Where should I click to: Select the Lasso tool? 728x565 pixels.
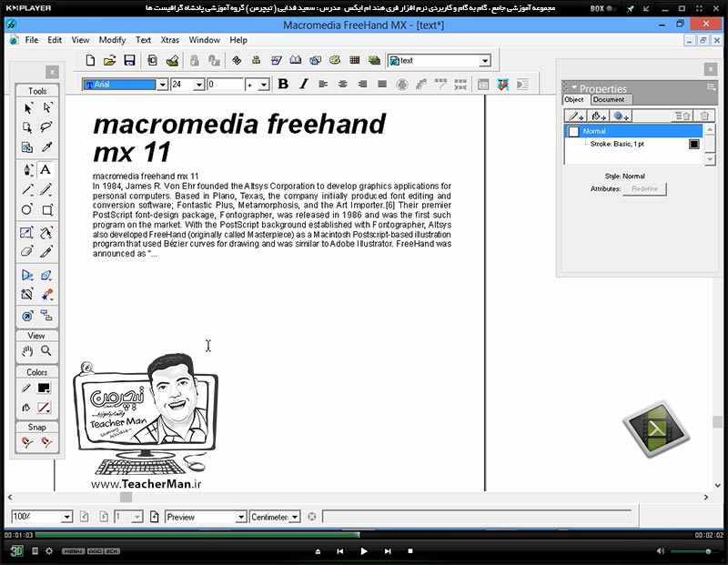pyautogui.click(x=46, y=127)
